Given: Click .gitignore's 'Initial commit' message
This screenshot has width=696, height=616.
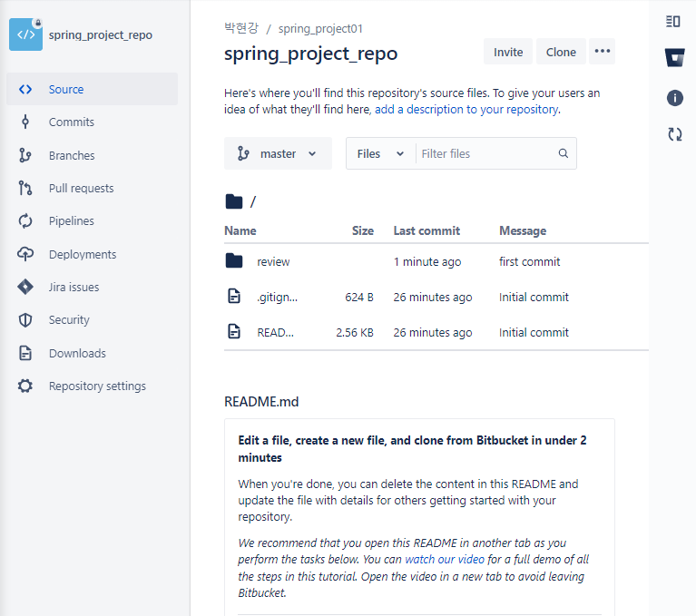Looking at the screenshot, I should 534,298.
